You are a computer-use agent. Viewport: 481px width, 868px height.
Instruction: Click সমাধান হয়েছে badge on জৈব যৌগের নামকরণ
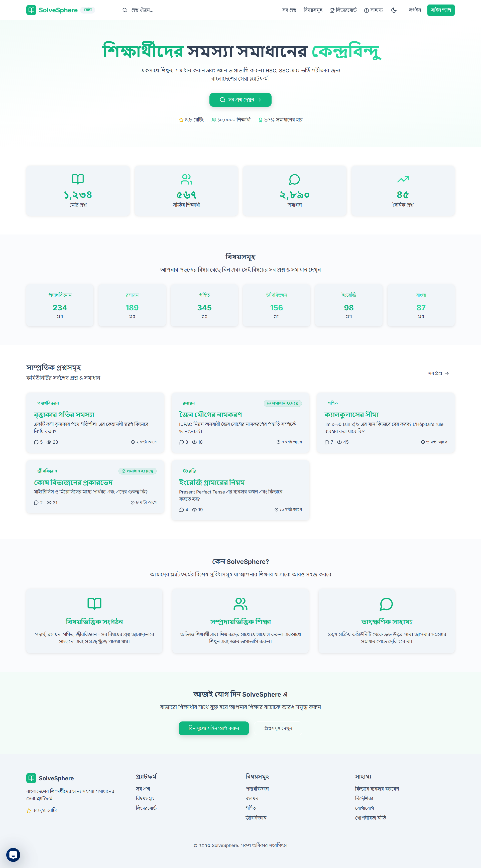(283, 403)
